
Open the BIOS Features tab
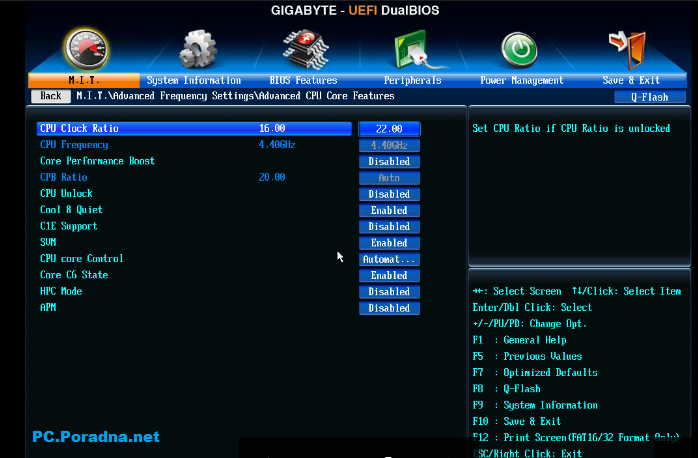tap(303, 81)
